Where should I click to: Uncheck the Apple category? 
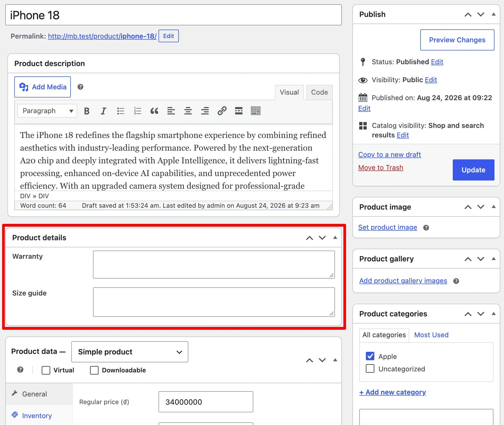coord(370,356)
